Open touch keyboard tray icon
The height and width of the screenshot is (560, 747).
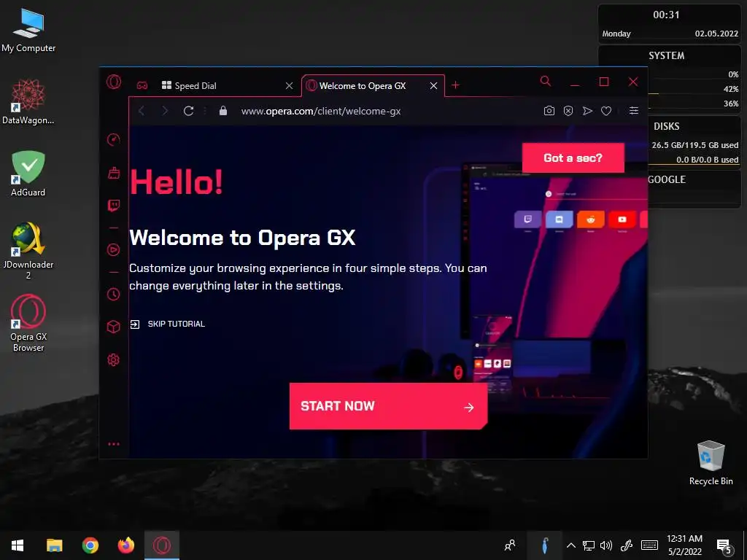pyautogui.click(x=649, y=545)
